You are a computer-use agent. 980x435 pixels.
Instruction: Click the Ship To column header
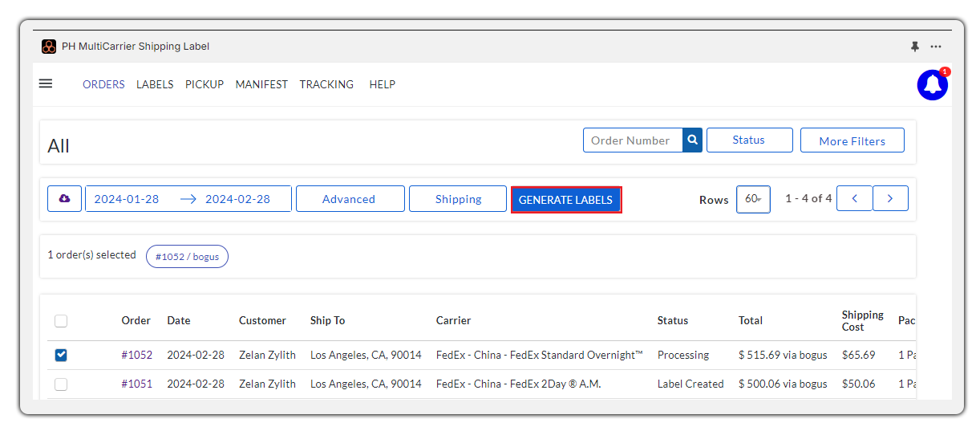327,320
